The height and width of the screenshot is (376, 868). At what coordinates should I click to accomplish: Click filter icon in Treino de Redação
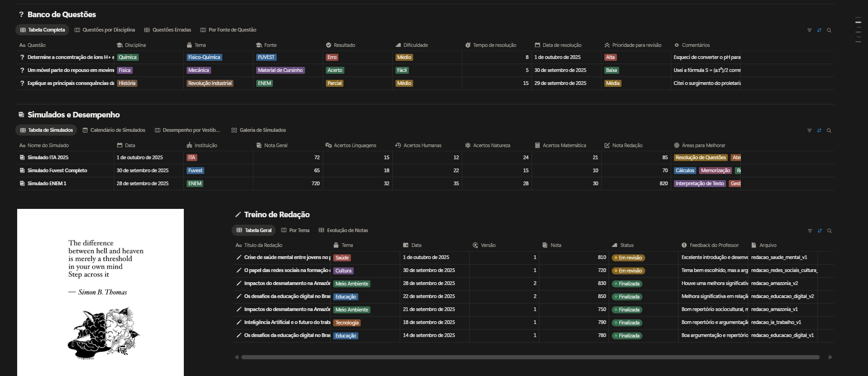810,231
